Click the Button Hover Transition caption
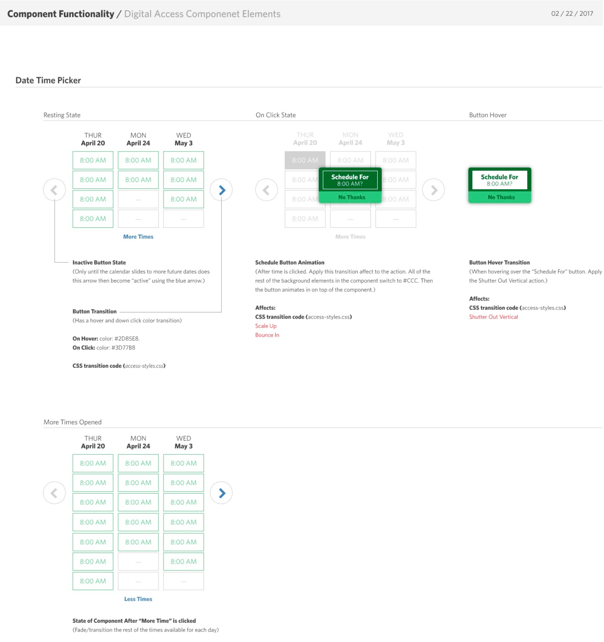 click(500, 262)
